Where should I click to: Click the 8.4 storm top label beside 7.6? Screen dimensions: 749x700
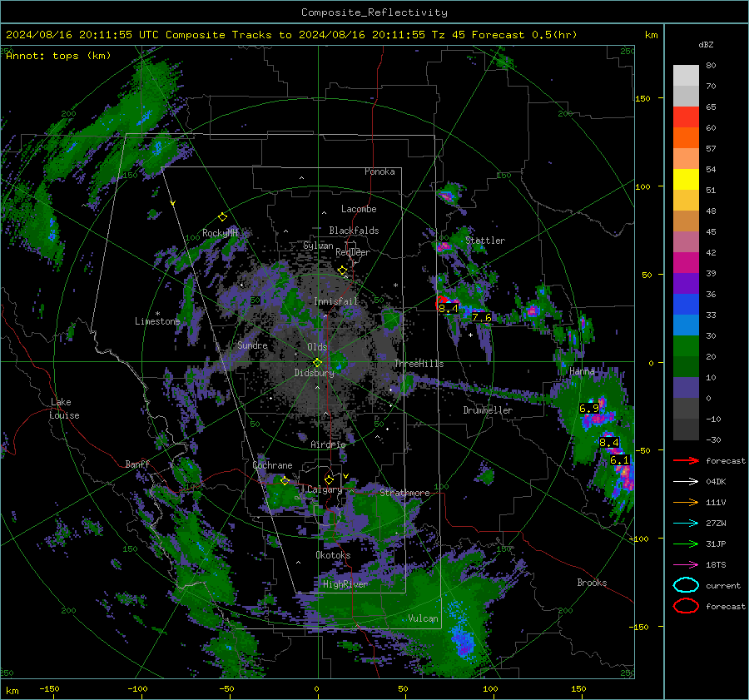pos(449,308)
